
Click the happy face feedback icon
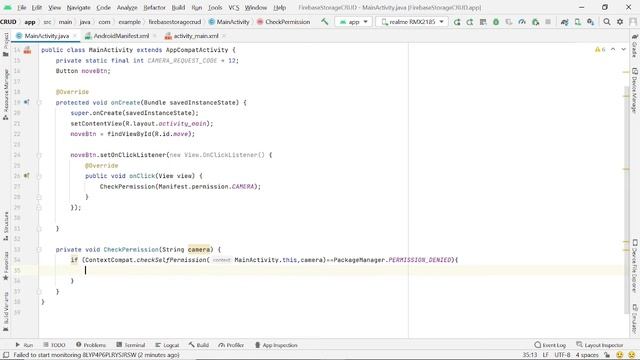(620, 355)
